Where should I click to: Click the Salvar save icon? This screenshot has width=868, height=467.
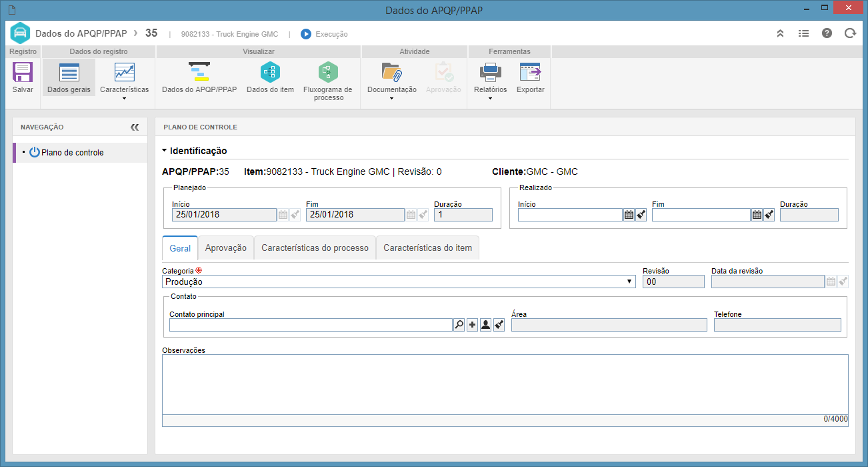pos(23,72)
